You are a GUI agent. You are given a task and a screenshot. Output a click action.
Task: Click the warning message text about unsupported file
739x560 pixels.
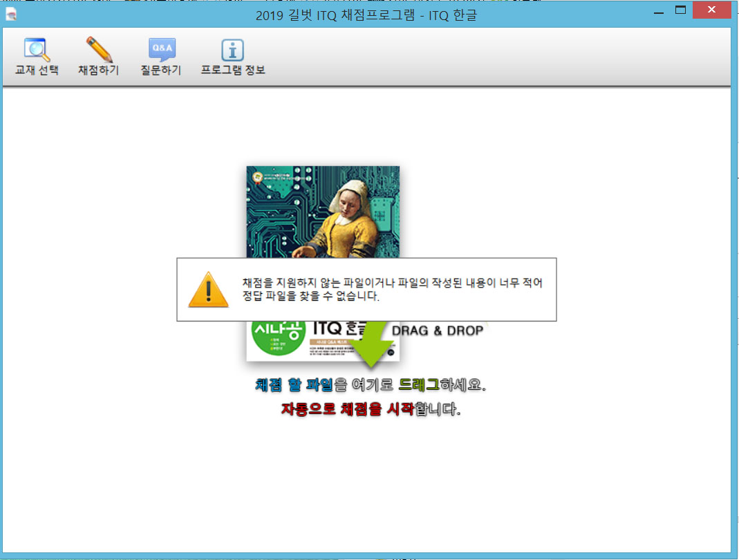point(392,290)
